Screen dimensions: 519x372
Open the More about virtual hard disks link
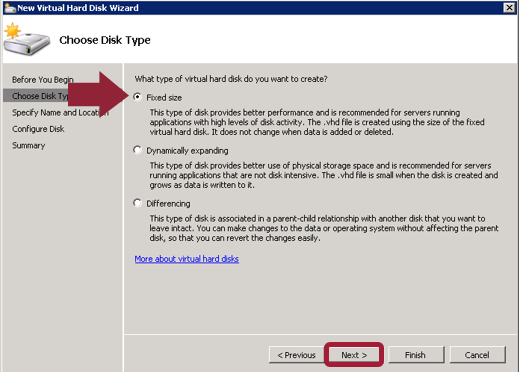[187, 259]
